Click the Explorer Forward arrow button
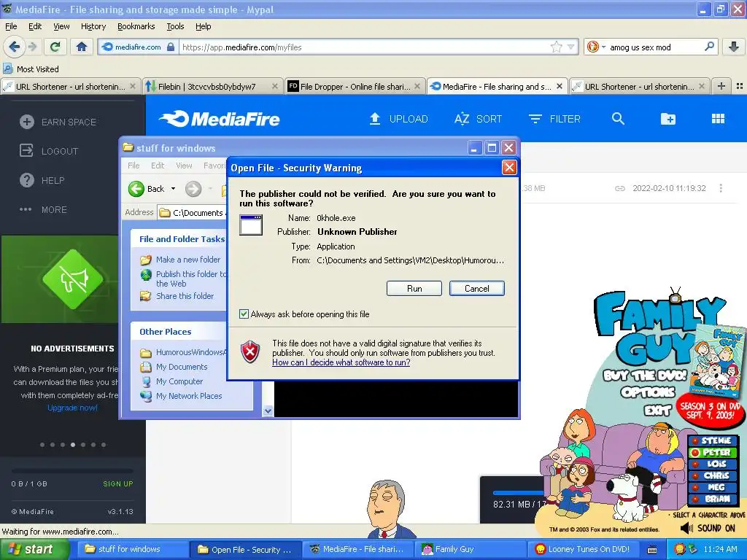Screen dimensions: 747x560 pos(193,189)
